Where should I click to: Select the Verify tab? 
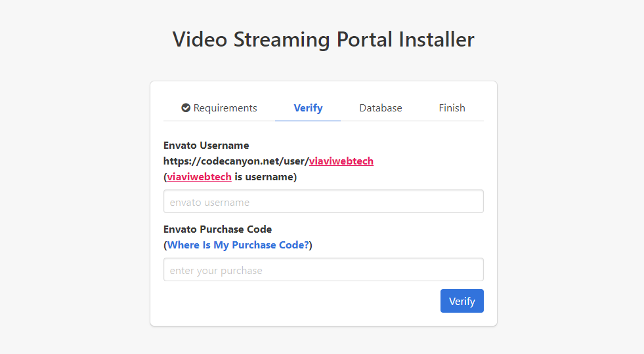(x=308, y=108)
